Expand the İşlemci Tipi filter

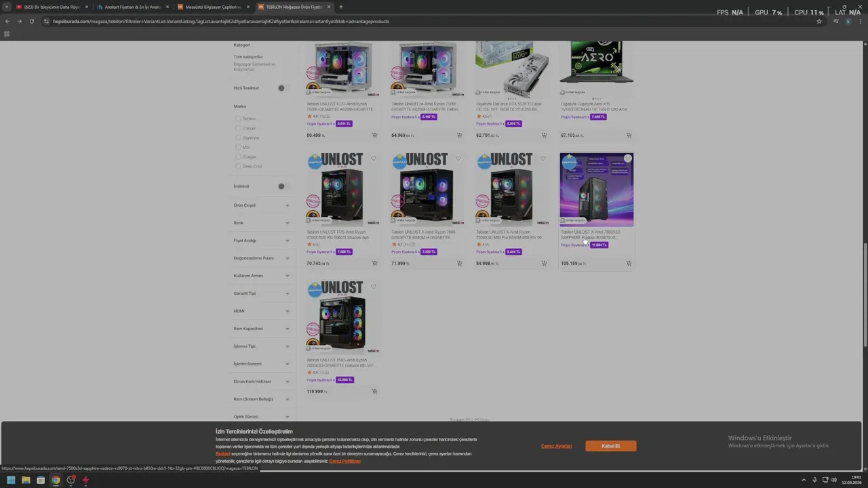[x=262, y=346]
